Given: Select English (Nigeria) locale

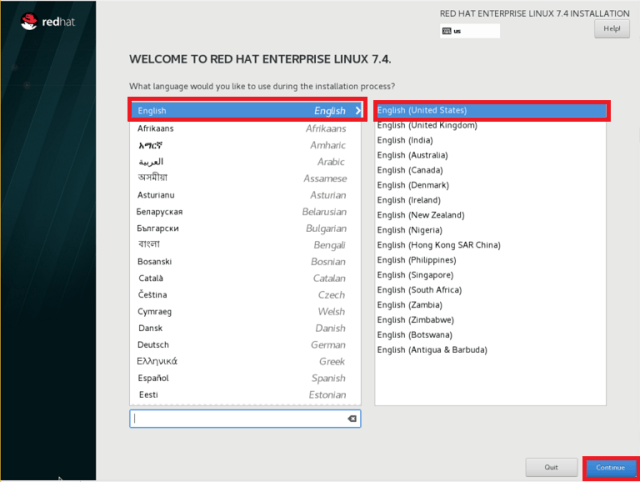Looking at the screenshot, I should pos(491,230).
